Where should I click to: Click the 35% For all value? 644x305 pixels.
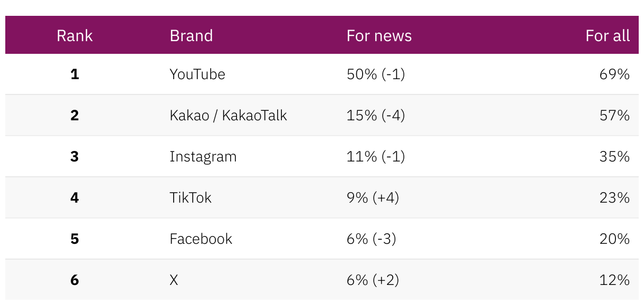tap(614, 157)
